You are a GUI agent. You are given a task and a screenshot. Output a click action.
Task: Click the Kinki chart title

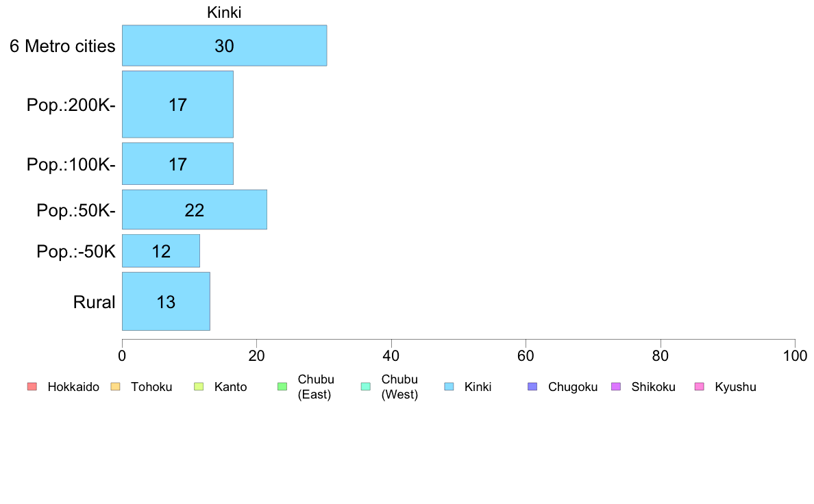click(x=224, y=12)
